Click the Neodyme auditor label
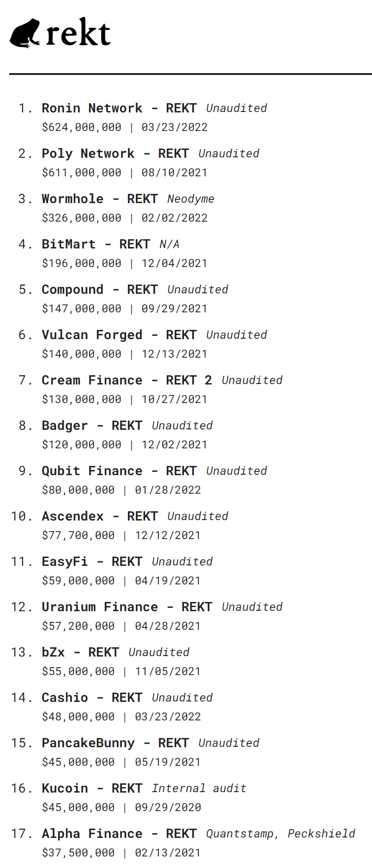This screenshot has height=868, width=372. point(191,199)
